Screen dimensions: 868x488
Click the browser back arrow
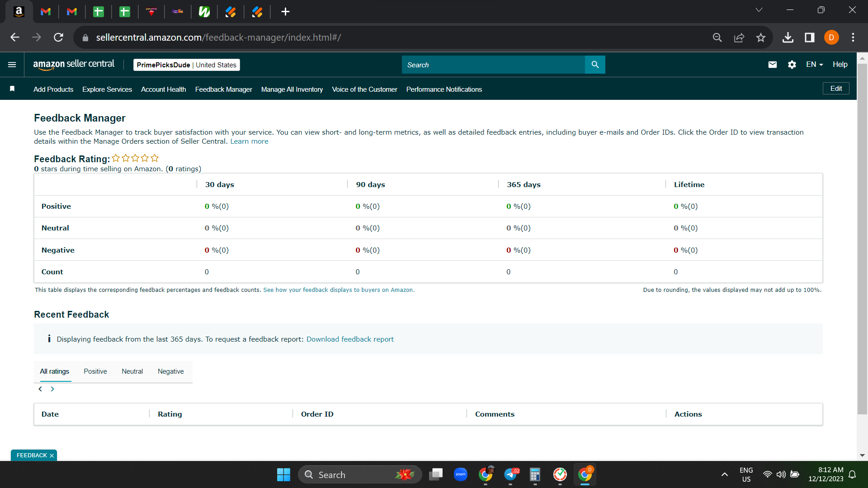(15, 38)
